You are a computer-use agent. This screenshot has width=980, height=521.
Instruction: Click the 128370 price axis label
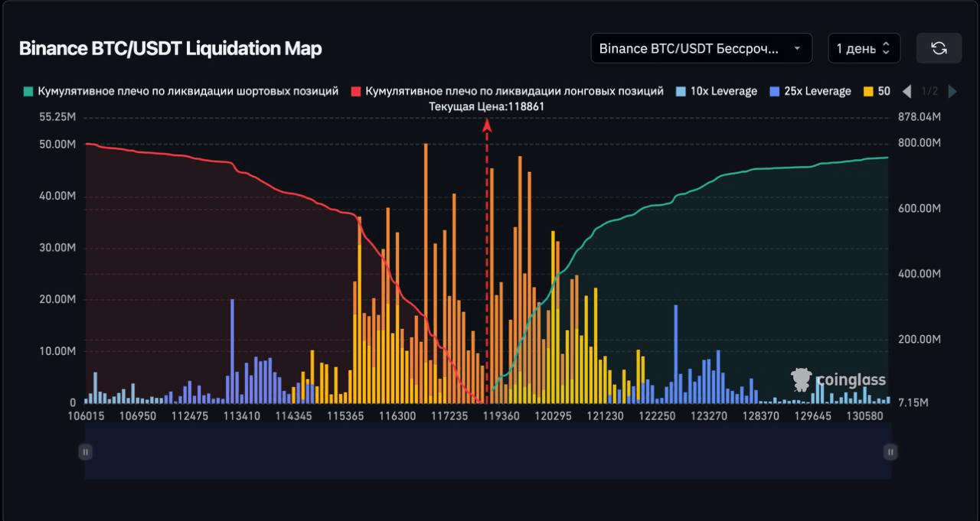762,416
